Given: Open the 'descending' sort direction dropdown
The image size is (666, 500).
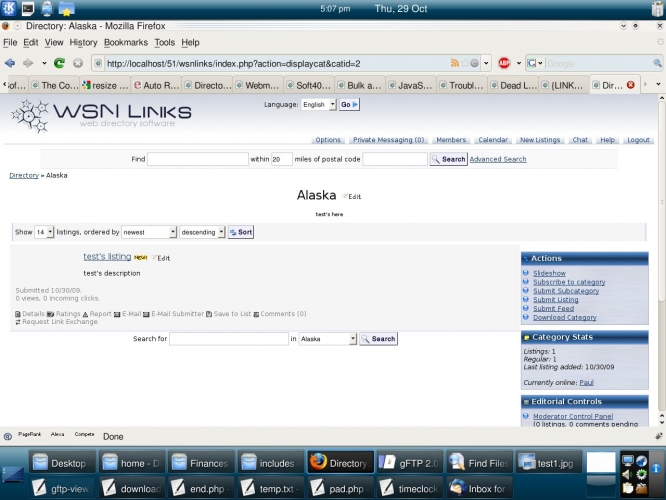Looking at the screenshot, I should pyautogui.click(x=203, y=232).
